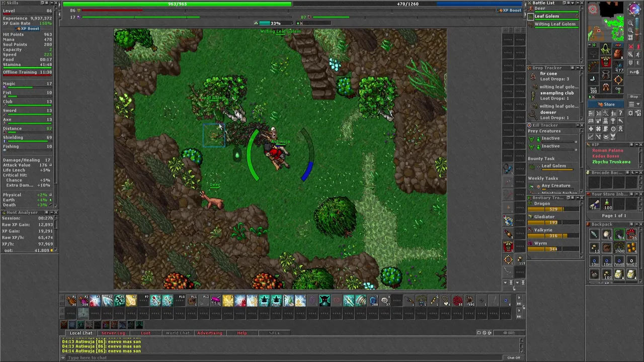
Task: Click Roman Palana in VIP list
Action: pyautogui.click(x=608, y=150)
